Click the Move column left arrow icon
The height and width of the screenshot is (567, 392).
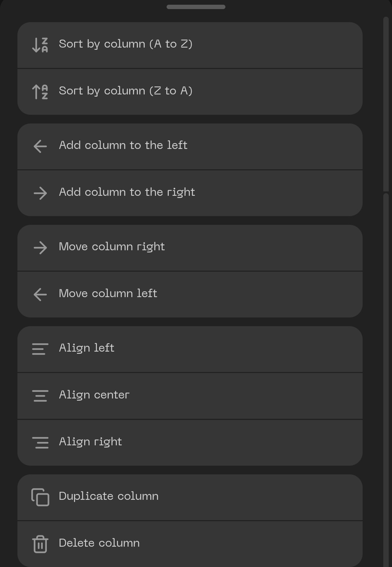click(x=40, y=295)
